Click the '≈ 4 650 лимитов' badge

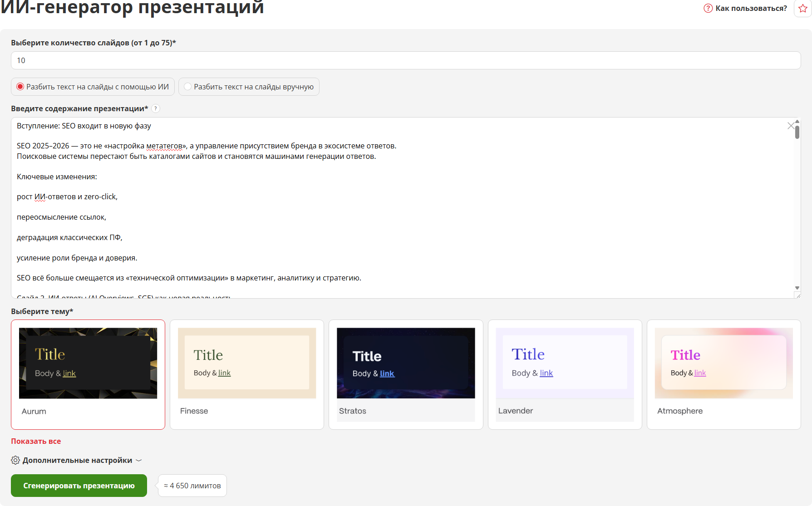point(192,486)
